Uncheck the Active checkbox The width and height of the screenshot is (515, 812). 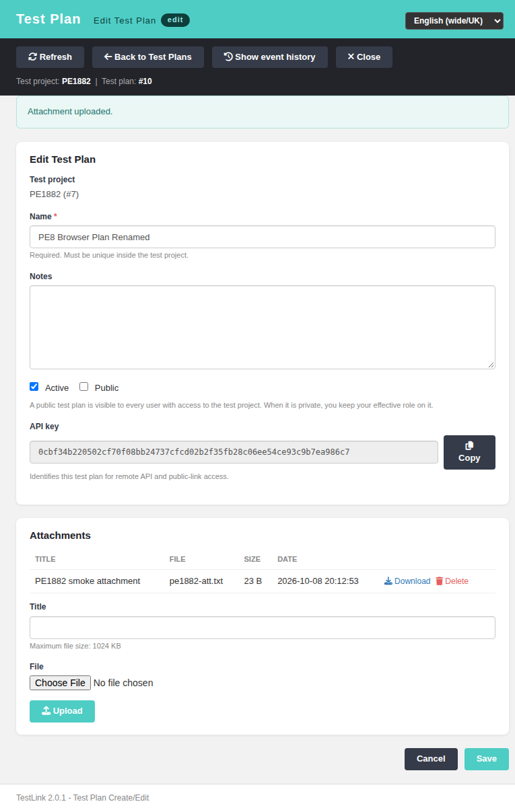(x=34, y=387)
